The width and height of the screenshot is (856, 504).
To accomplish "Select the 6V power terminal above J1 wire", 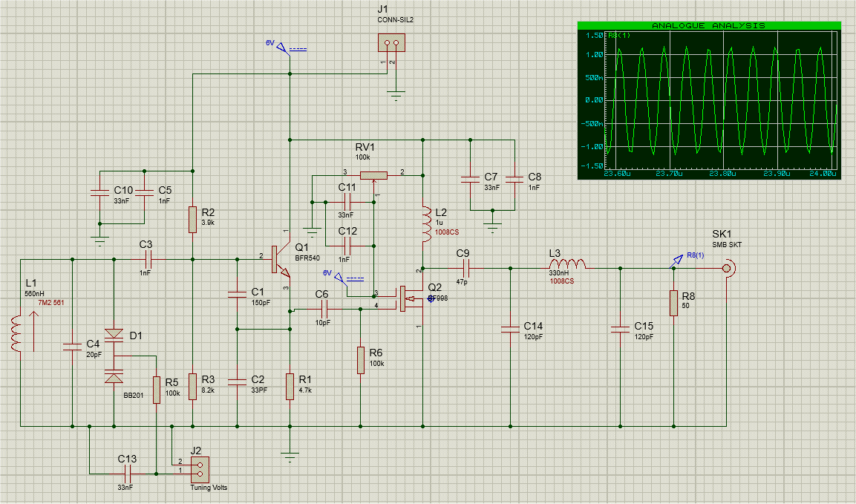I will (x=282, y=48).
